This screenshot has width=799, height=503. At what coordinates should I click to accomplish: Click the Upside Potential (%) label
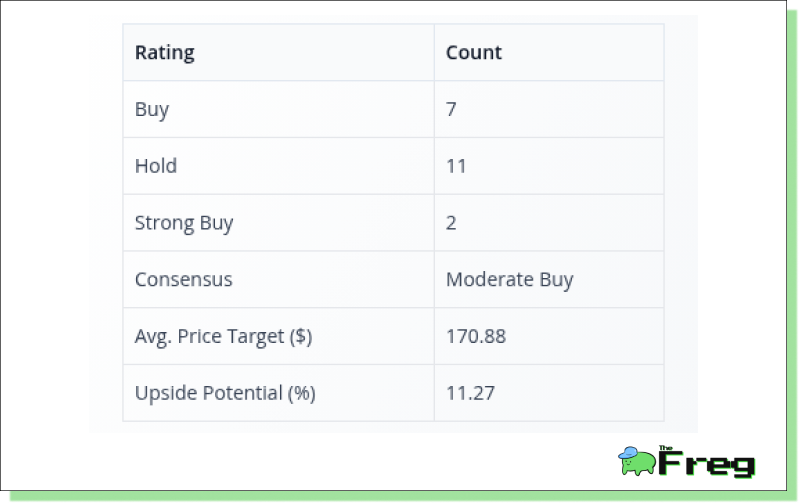point(225,393)
